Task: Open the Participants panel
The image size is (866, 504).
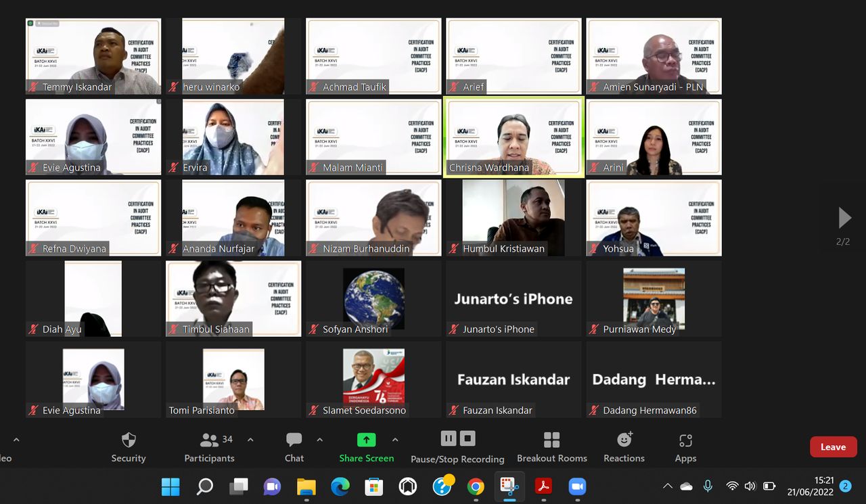Action: (x=210, y=448)
